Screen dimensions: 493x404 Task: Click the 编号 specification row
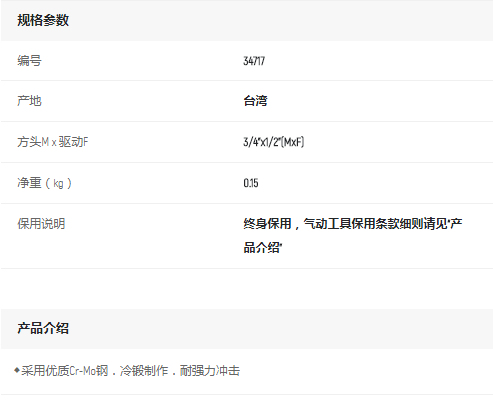click(x=247, y=61)
